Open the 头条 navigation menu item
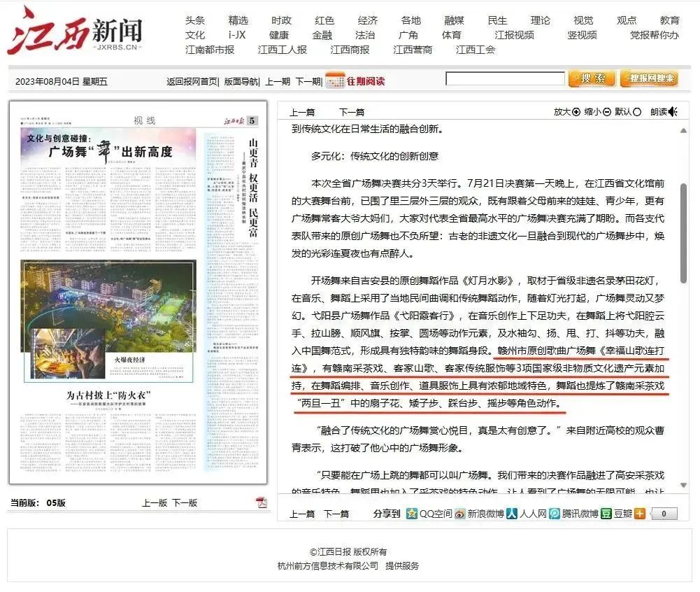The image size is (700, 592). [x=195, y=20]
